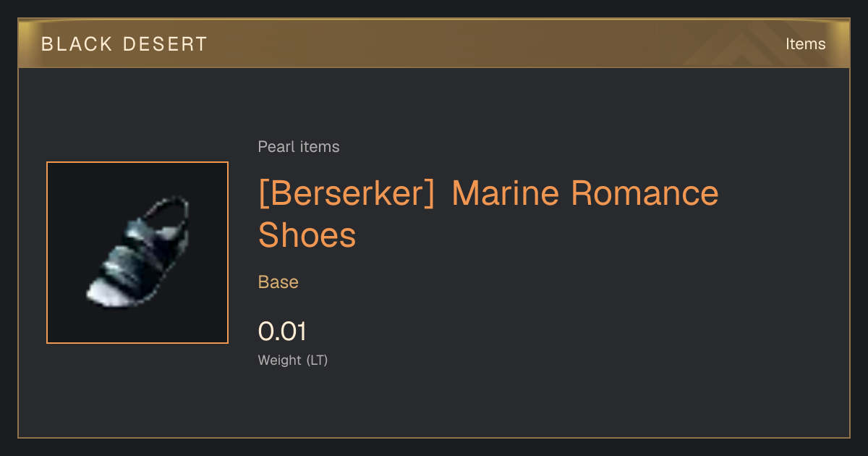The image size is (868, 456).
Task: Click the 0.01 weight value
Action: click(283, 332)
